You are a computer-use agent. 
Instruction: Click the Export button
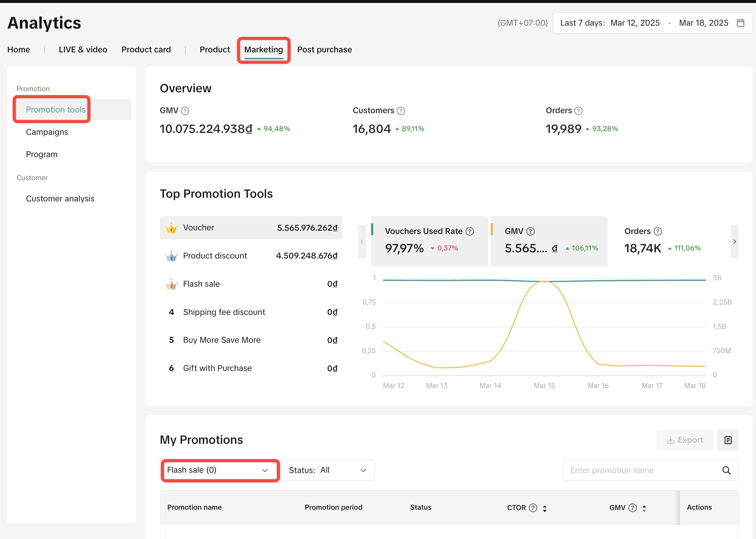click(685, 440)
